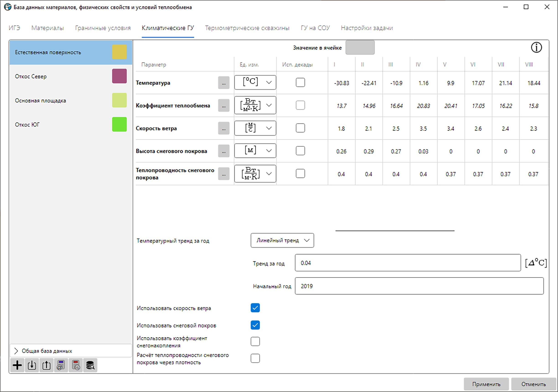Click the Начальный год input field

click(x=419, y=286)
